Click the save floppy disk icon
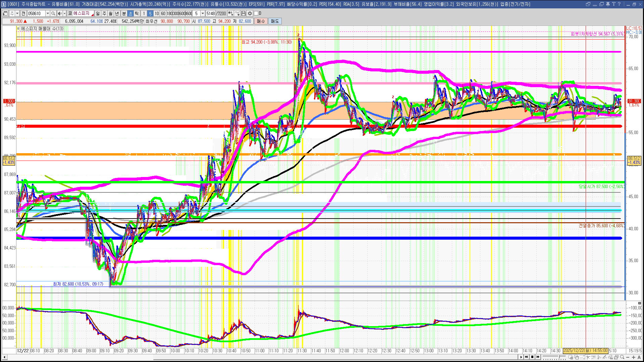 pyautogui.click(x=244, y=13)
